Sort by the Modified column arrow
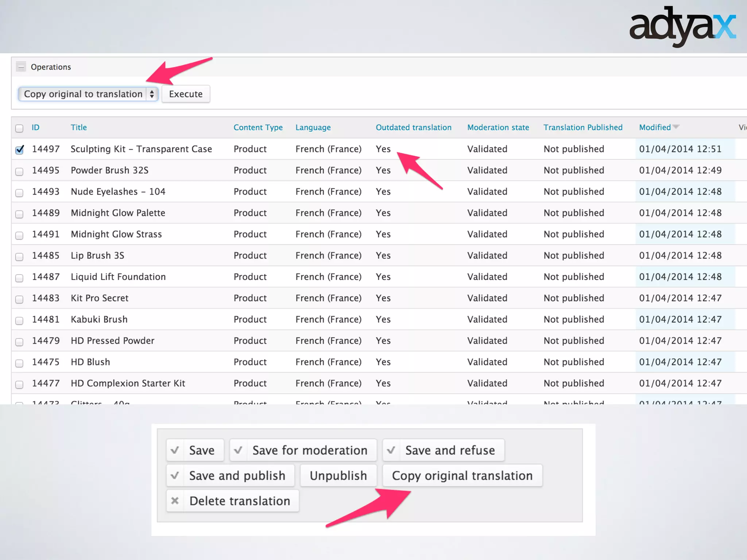747x560 pixels. (x=676, y=127)
